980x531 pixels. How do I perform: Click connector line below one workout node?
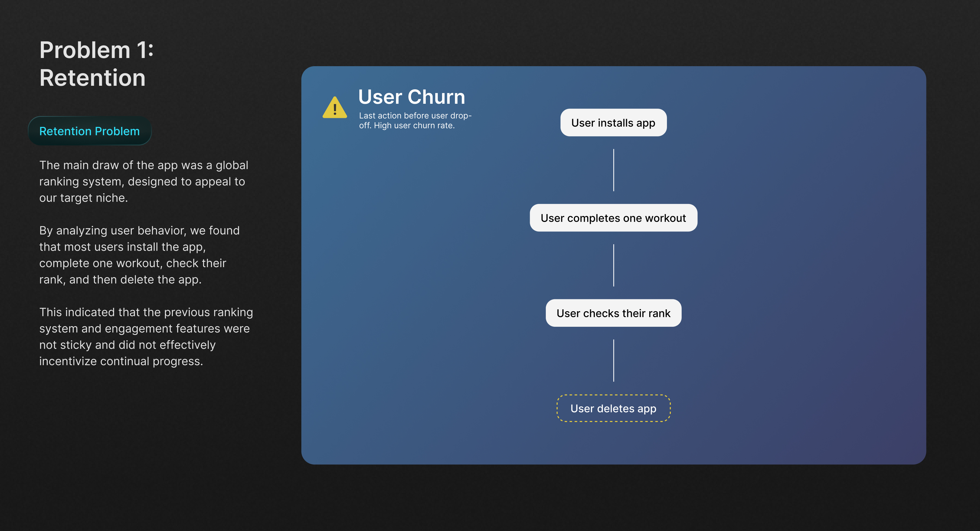613,265
